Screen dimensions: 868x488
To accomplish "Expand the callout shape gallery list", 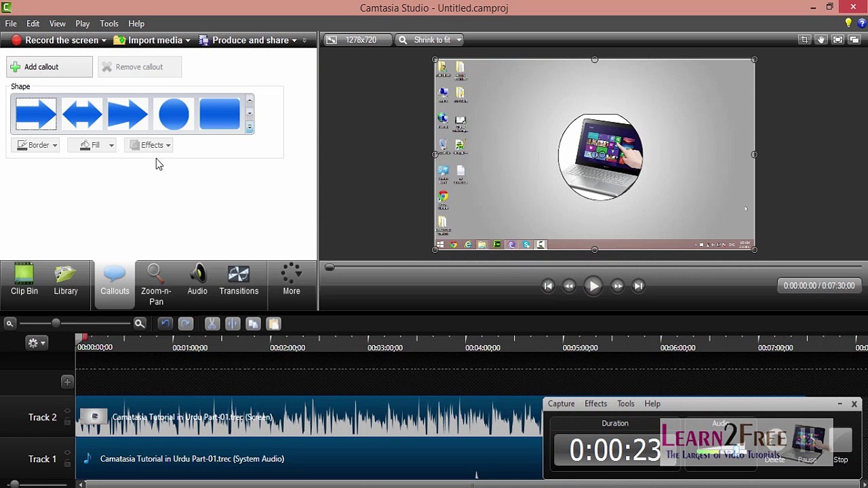I will [x=250, y=127].
